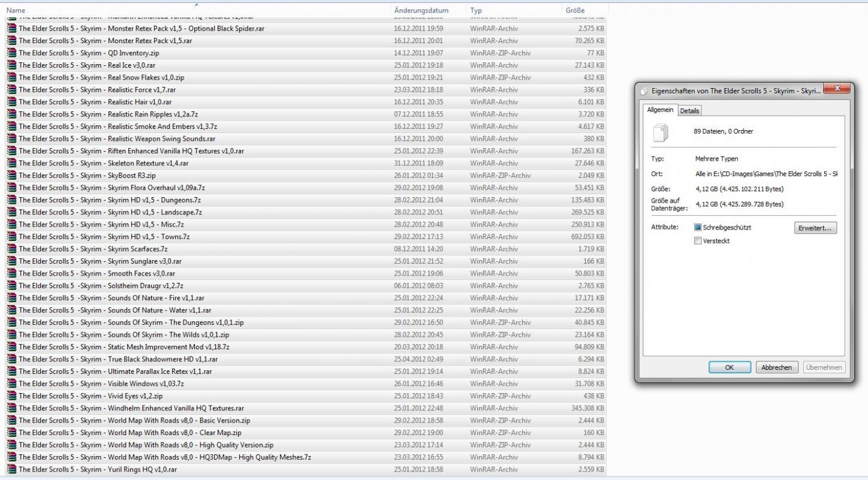Screen dimensions: 868x480
Task: Click the archive icon of Realistic Weapon Swing Sounds.rar
Action: click(11, 138)
